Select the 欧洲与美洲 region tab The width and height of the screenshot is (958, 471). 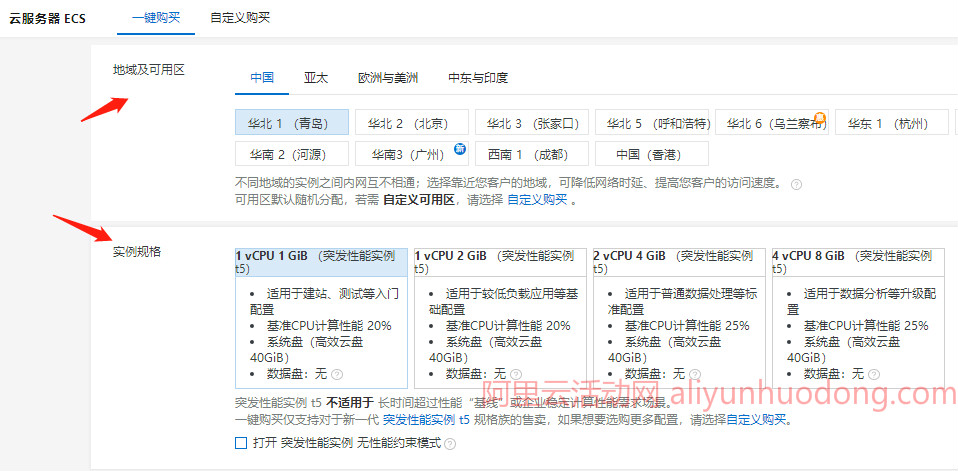pos(388,78)
